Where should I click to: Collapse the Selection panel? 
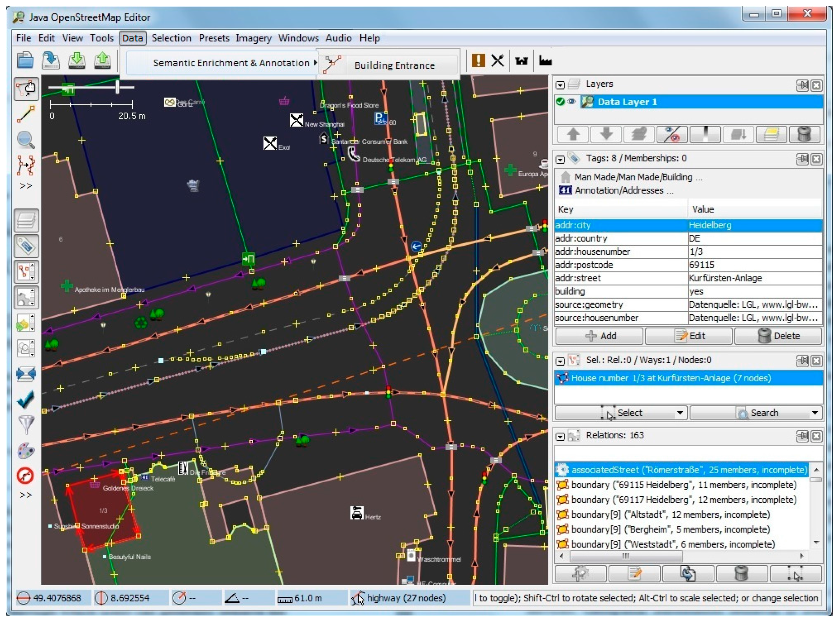pos(560,361)
